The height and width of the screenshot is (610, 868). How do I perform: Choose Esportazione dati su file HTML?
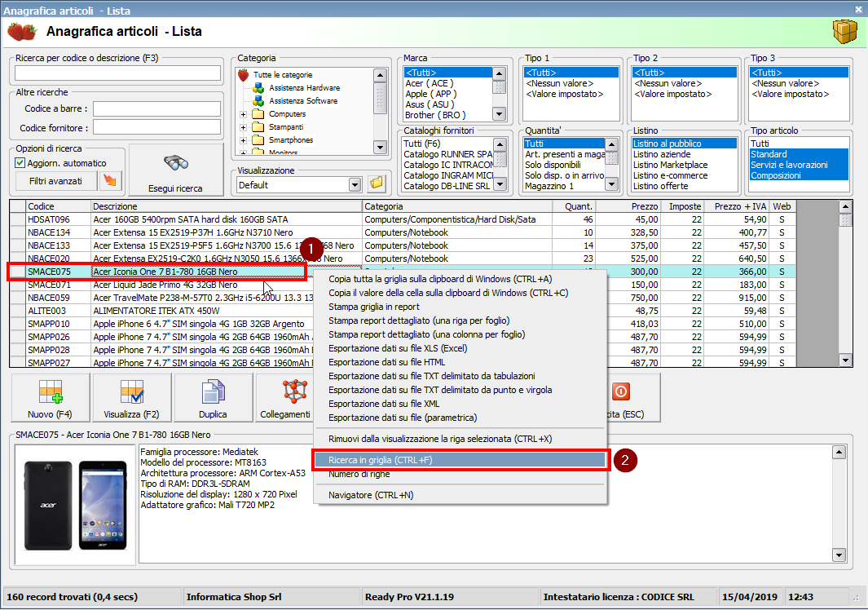[x=387, y=362]
